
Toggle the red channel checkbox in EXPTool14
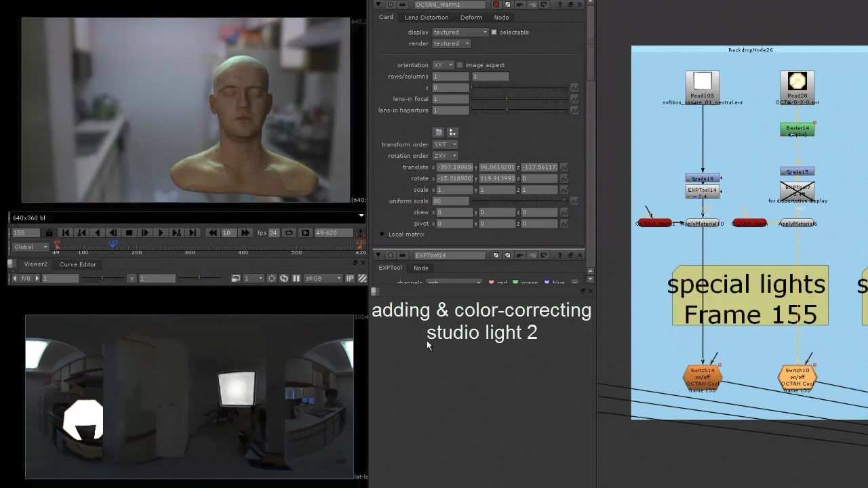[491, 283]
